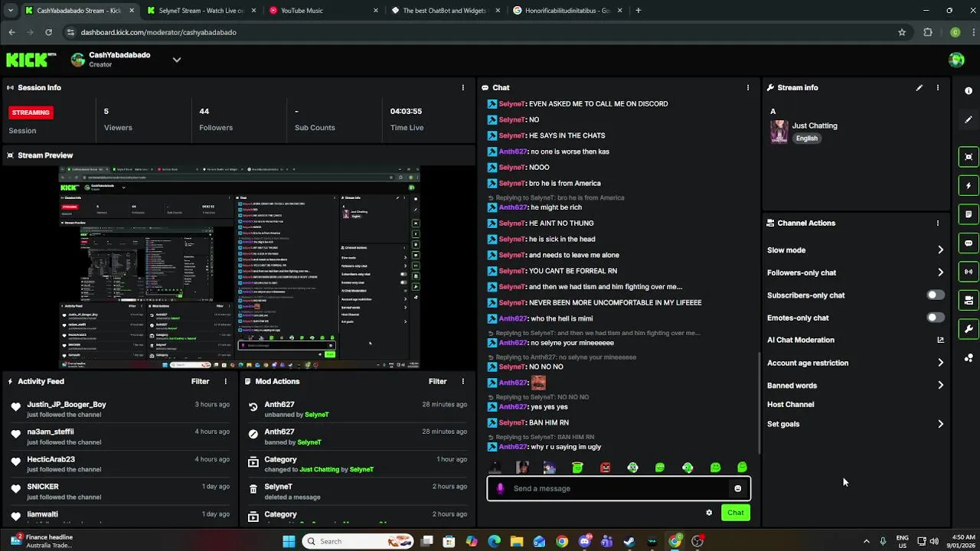Click Just Chatting category in Stream info
Image resolution: width=980 pixels, height=551 pixels.
[815, 126]
